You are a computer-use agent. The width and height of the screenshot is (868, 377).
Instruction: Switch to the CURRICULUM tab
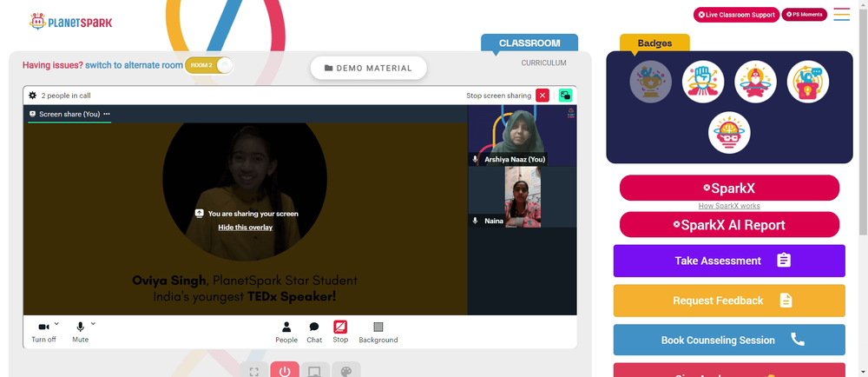coord(543,63)
